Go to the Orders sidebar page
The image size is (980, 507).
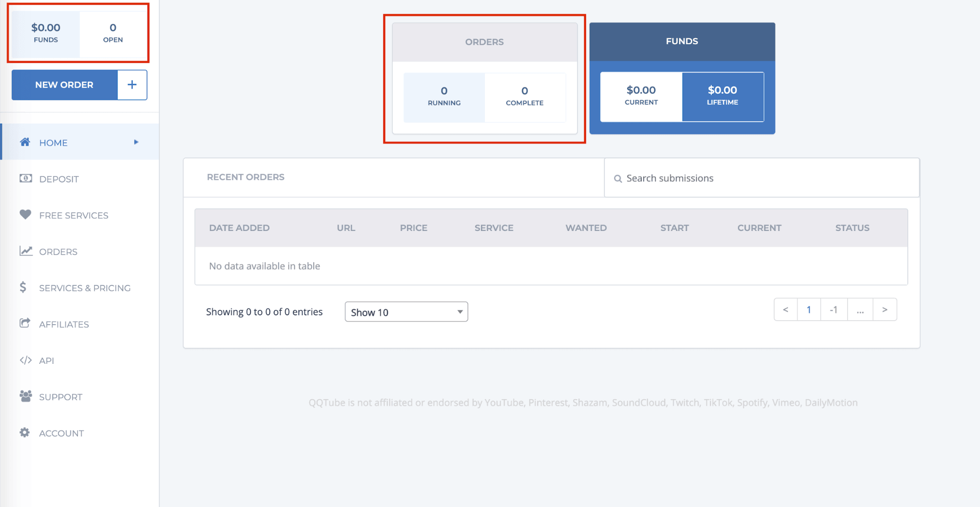point(80,252)
